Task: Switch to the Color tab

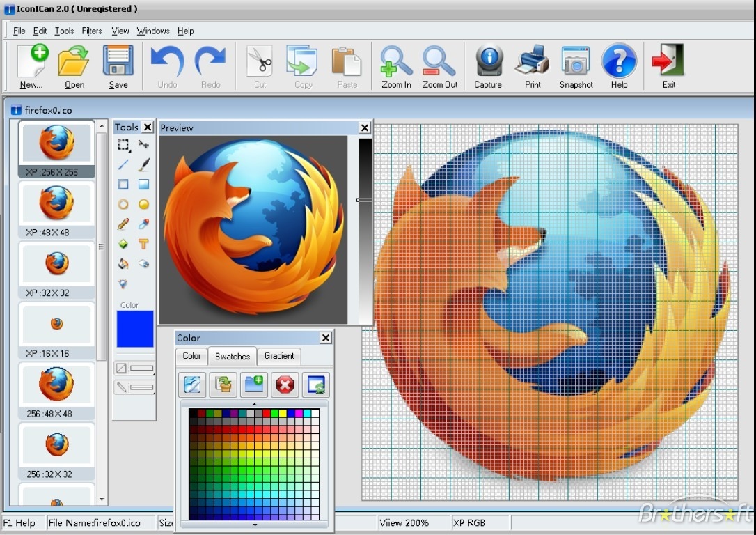Action: coord(191,356)
